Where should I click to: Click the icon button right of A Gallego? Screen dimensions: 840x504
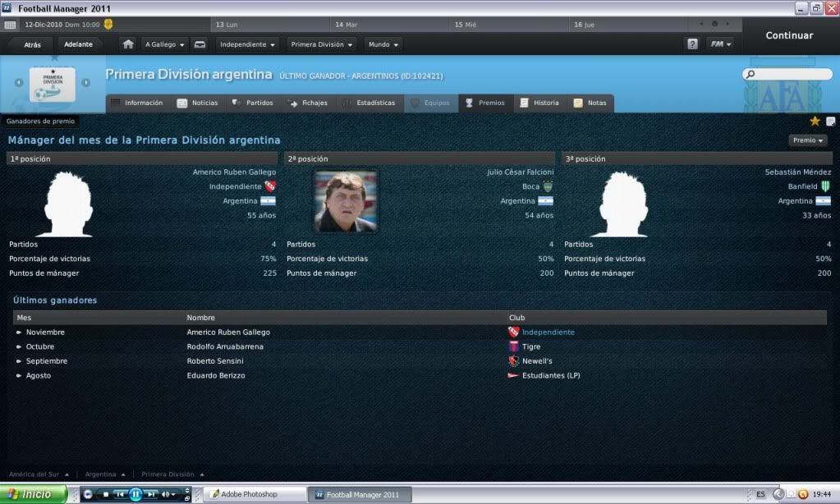(200, 44)
